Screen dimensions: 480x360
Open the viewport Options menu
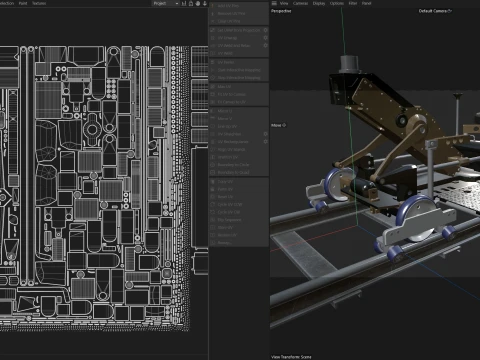337,3
